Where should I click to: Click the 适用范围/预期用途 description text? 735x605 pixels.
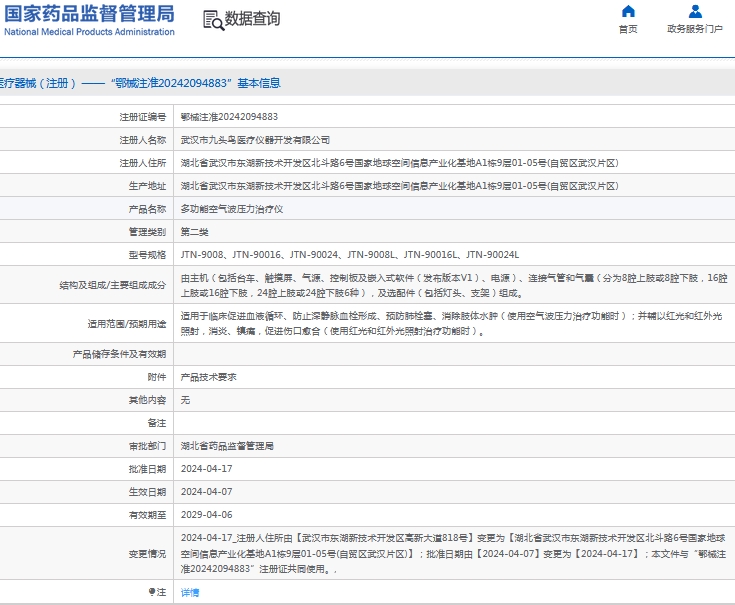coord(451,323)
